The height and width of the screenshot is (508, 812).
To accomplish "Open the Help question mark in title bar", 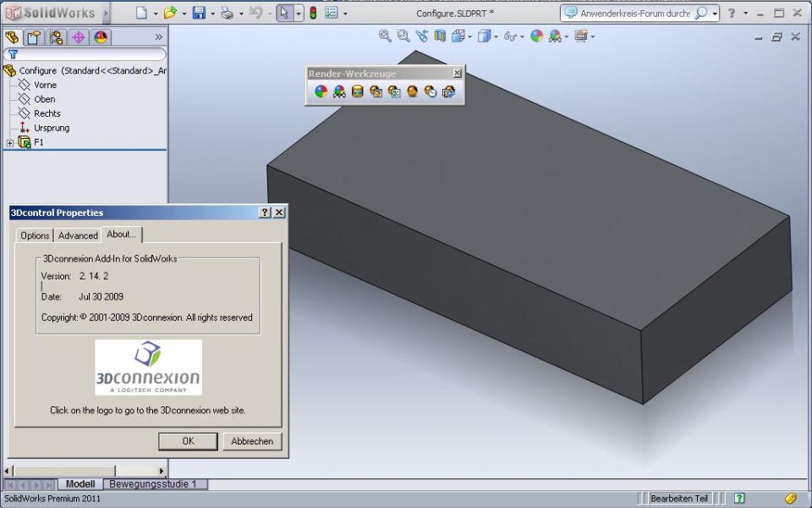I will pos(732,13).
